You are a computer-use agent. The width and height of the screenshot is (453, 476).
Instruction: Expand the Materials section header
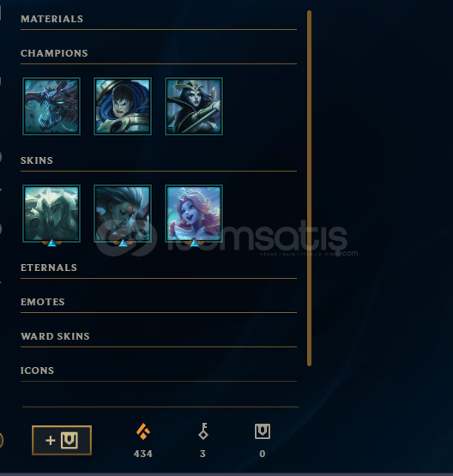(x=52, y=19)
